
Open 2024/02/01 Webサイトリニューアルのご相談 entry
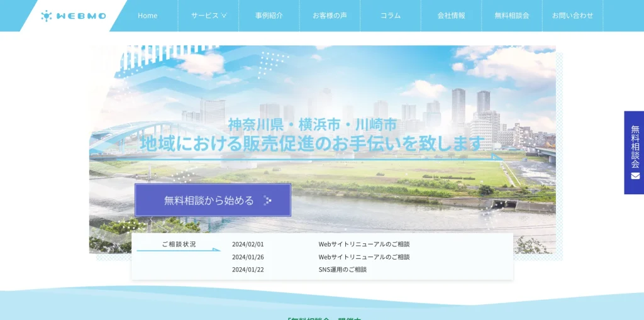tap(321, 244)
